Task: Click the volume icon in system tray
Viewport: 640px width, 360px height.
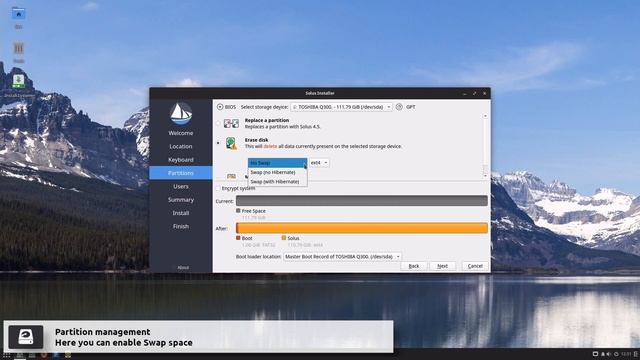Action: point(609,354)
